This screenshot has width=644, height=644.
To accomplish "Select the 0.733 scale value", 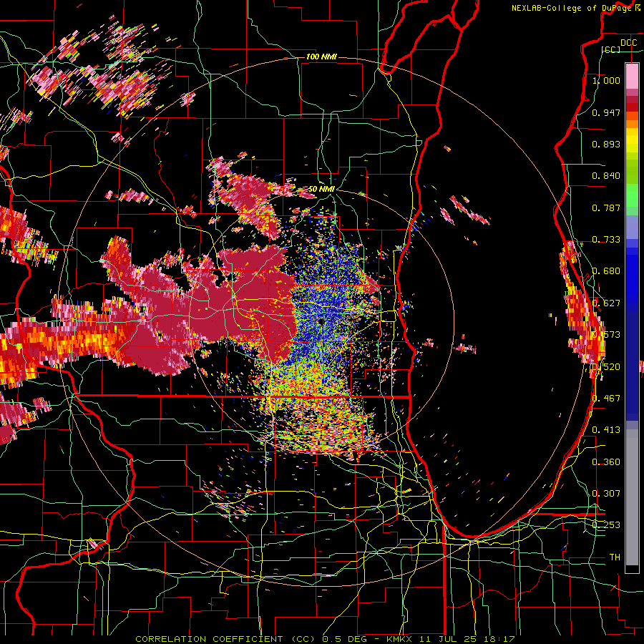I will click(x=606, y=240).
